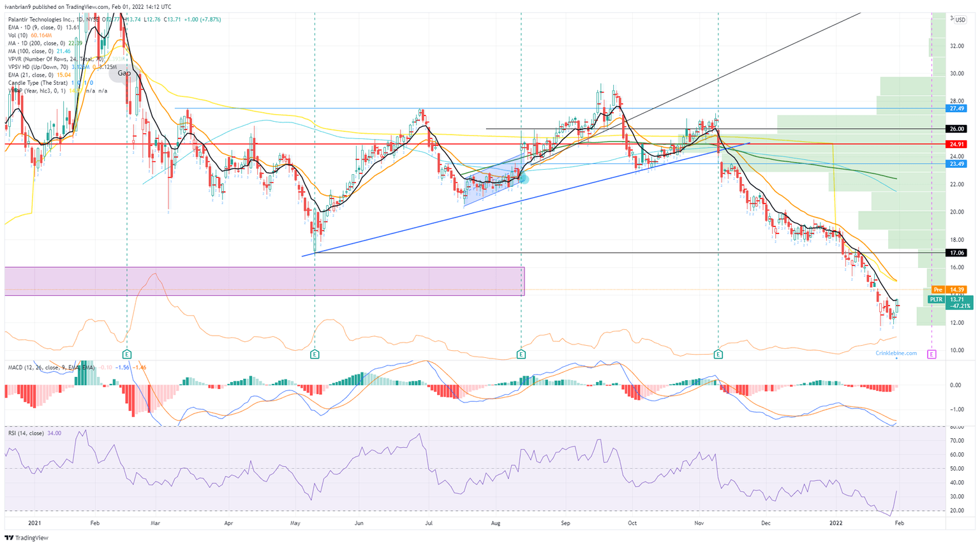Select the black 26.00 price level label
Image resolution: width=980 pixels, height=546 pixels.
pos(956,129)
